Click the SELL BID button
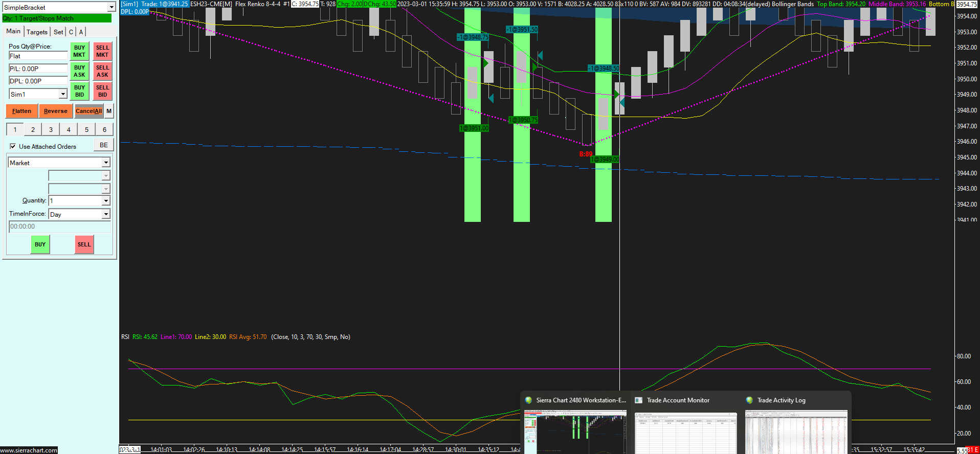 pos(102,91)
